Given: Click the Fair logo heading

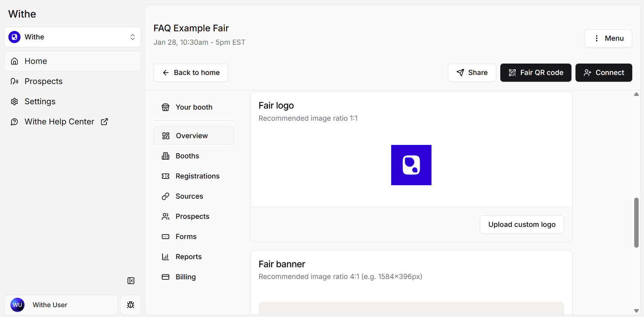Looking at the screenshot, I should (x=276, y=105).
